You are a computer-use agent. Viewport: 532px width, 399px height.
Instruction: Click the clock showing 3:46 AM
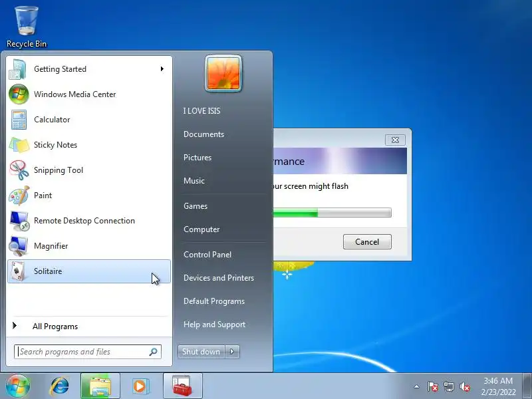pyautogui.click(x=498, y=386)
